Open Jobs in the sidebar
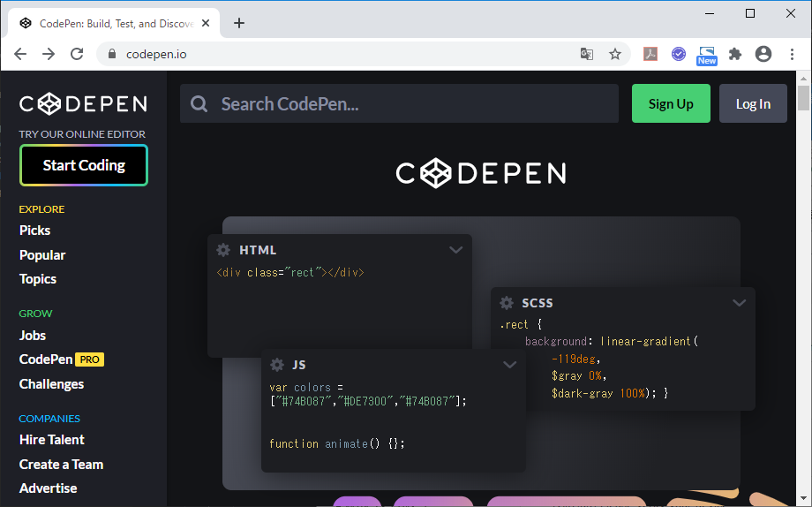Image resolution: width=812 pixels, height=507 pixels. point(33,336)
